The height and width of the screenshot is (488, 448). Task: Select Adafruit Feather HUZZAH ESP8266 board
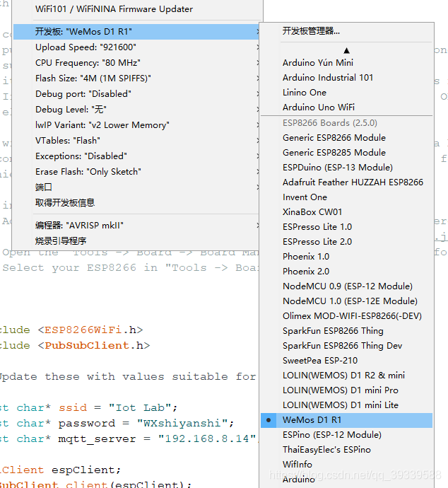pyautogui.click(x=346, y=182)
